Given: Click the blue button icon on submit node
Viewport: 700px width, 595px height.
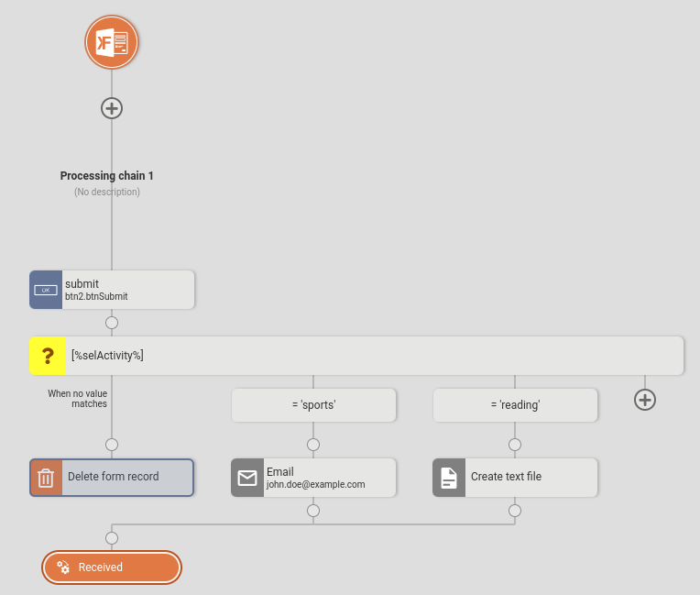Looking at the screenshot, I should point(46,290).
